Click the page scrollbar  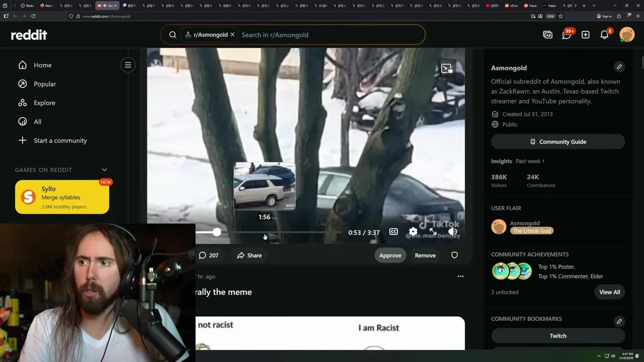click(641, 61)
